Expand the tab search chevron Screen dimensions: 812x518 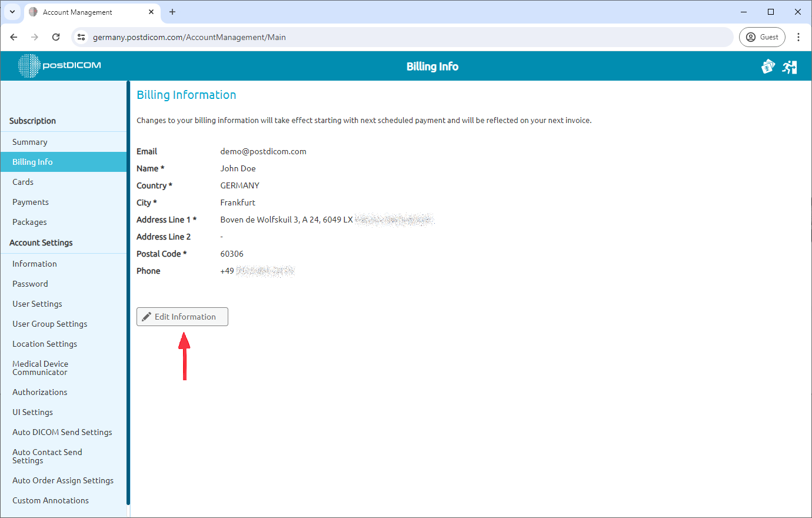point(12,12)
